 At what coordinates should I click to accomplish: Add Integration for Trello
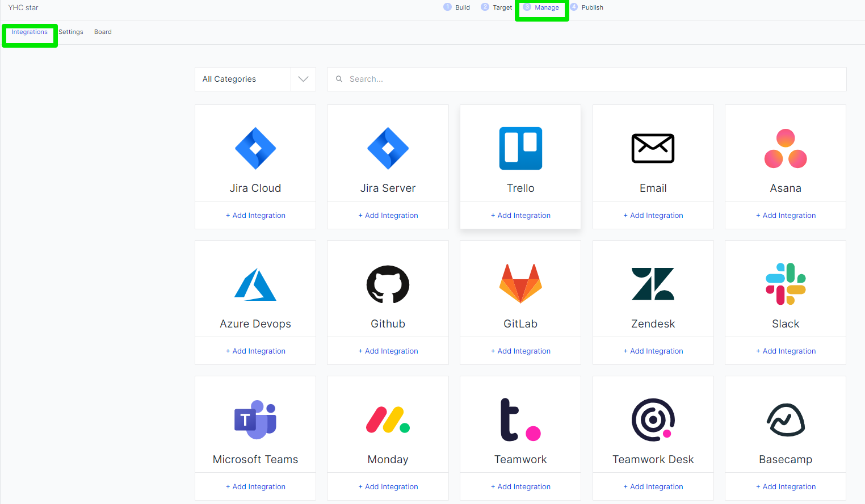pyautogui.click(x=520, y=215)
